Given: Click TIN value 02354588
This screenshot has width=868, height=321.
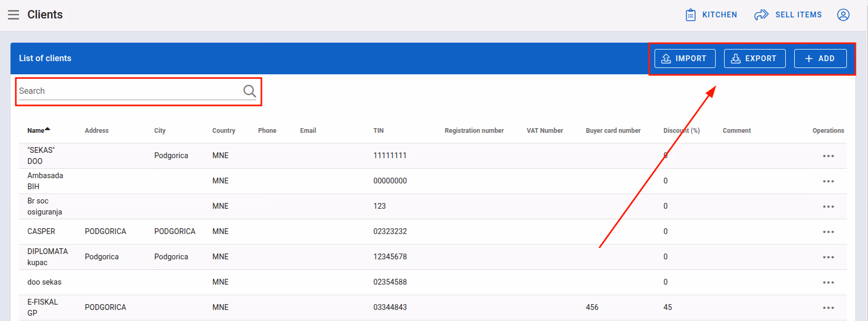Looking at the screenshot, I should (390, 282).
